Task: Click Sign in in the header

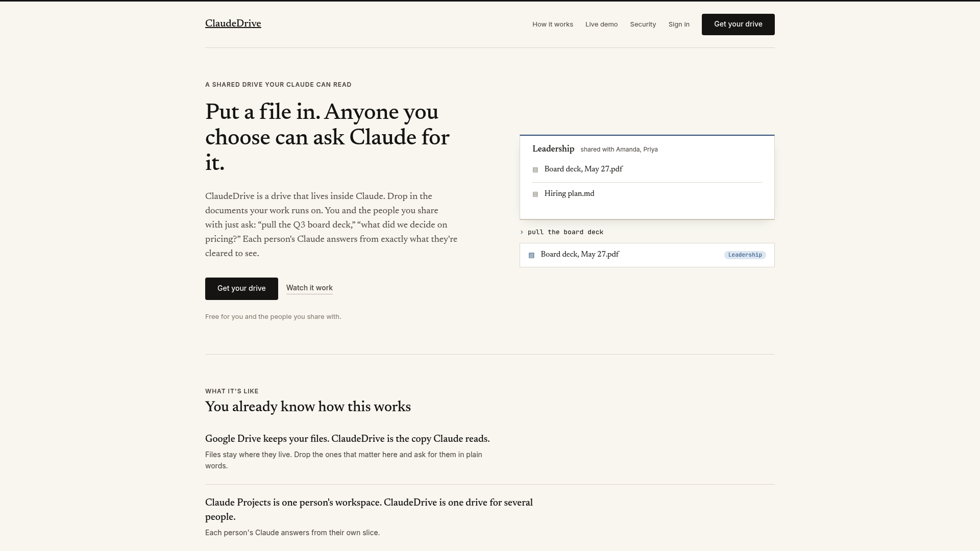Action: tap(679, 24)
